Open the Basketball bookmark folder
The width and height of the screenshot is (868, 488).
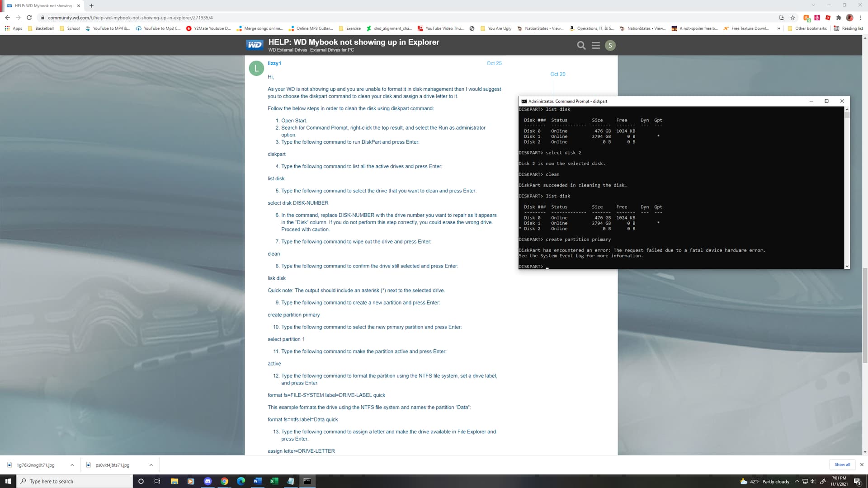point(41,28)
